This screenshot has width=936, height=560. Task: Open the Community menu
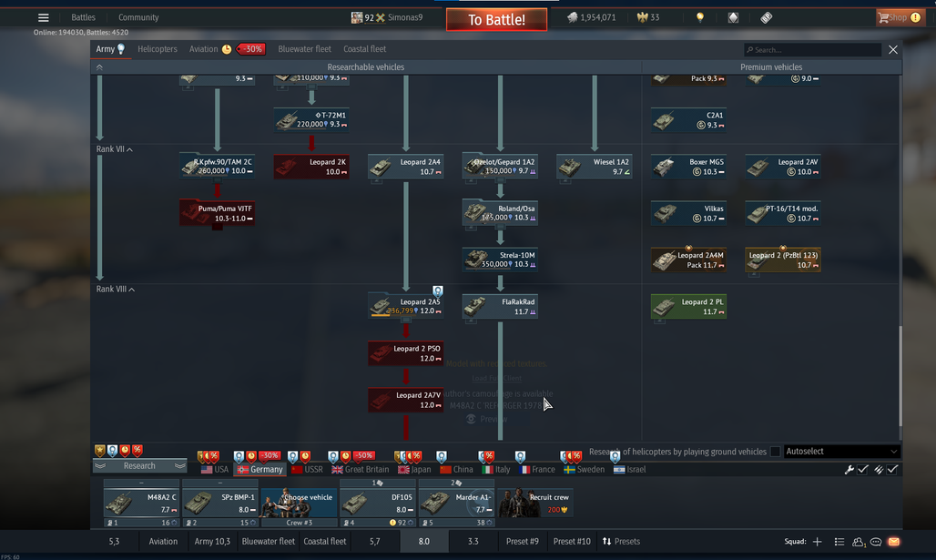138,17
